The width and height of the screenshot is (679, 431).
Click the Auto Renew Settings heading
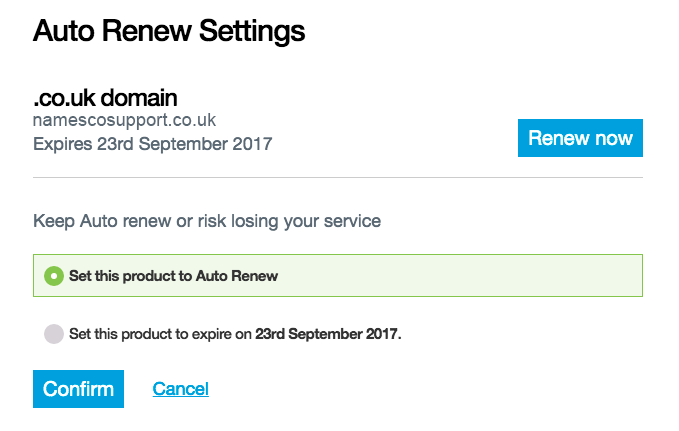pos(169,31)
